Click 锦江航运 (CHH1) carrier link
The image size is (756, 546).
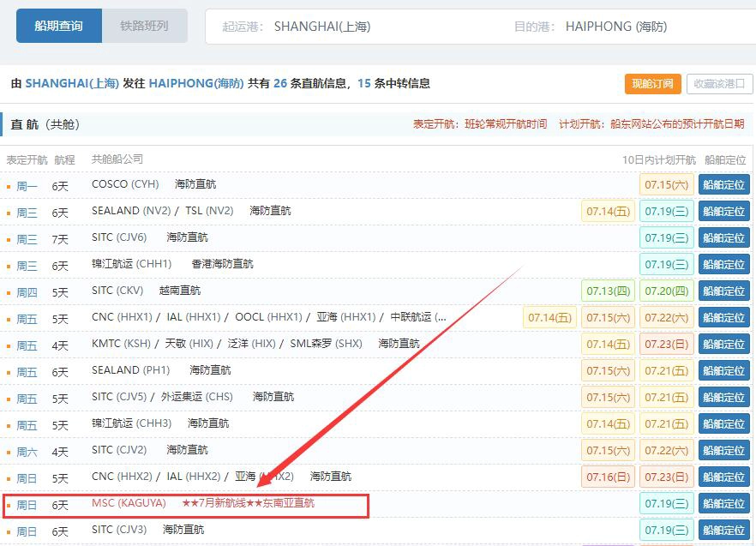(x=132, y=264)
